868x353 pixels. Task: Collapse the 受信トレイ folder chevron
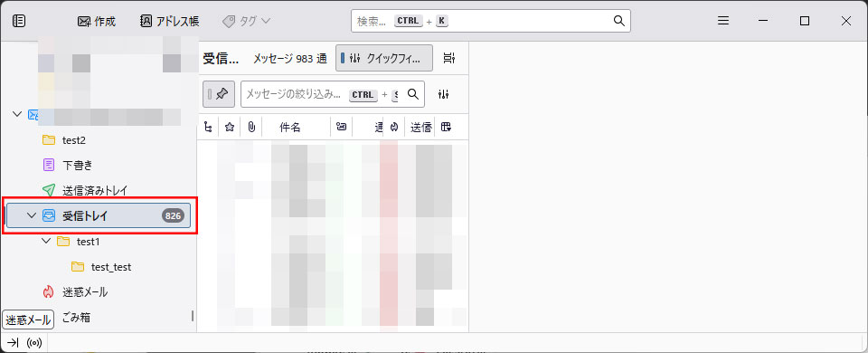31,215
